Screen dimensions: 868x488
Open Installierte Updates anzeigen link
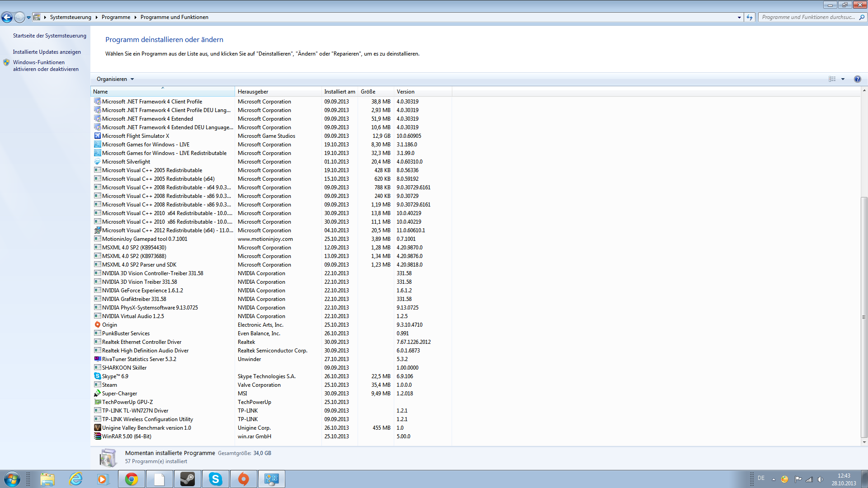pyautogui.click(x=47, y=52)
